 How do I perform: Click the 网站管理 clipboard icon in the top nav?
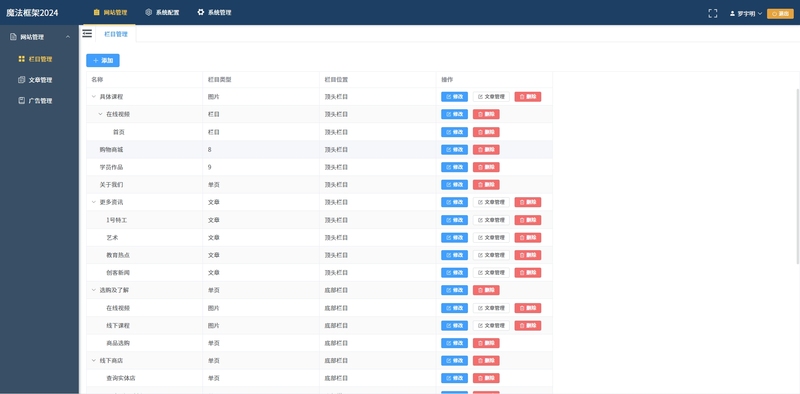pos(96,12)
